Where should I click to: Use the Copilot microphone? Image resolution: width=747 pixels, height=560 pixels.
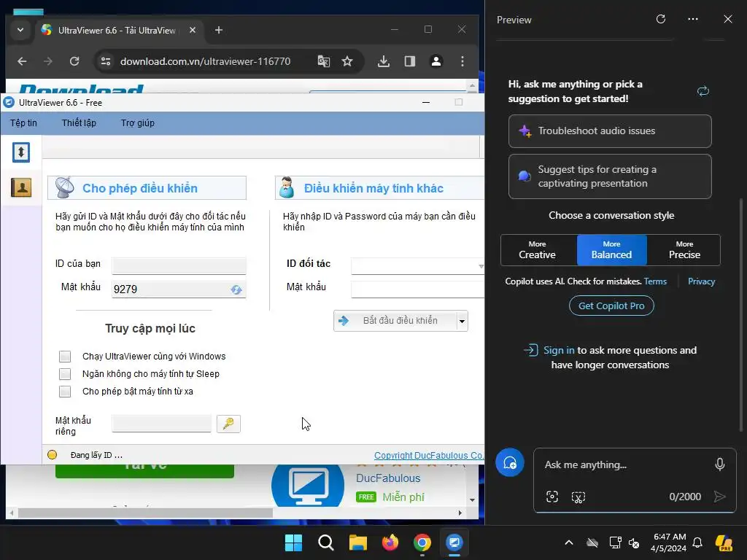tap(720, 464)
